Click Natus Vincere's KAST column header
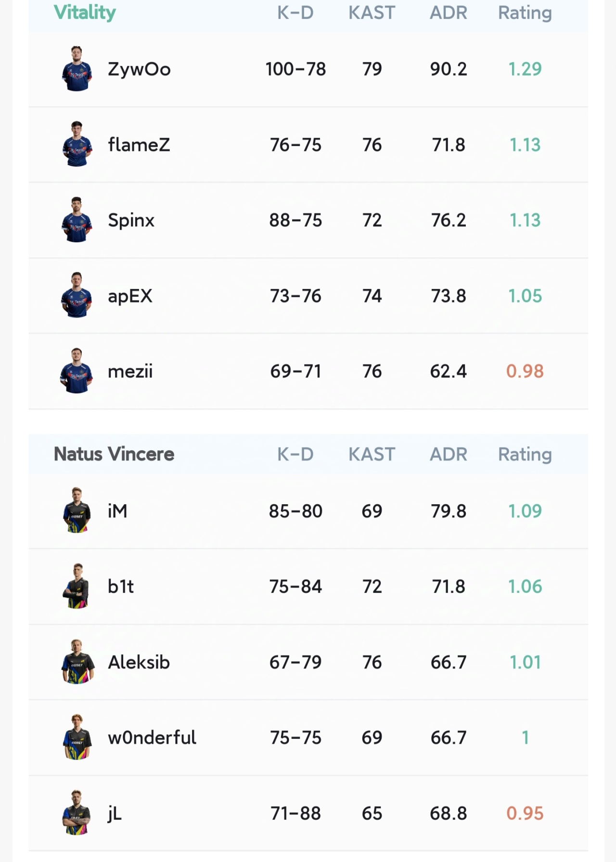 (372, 454)
